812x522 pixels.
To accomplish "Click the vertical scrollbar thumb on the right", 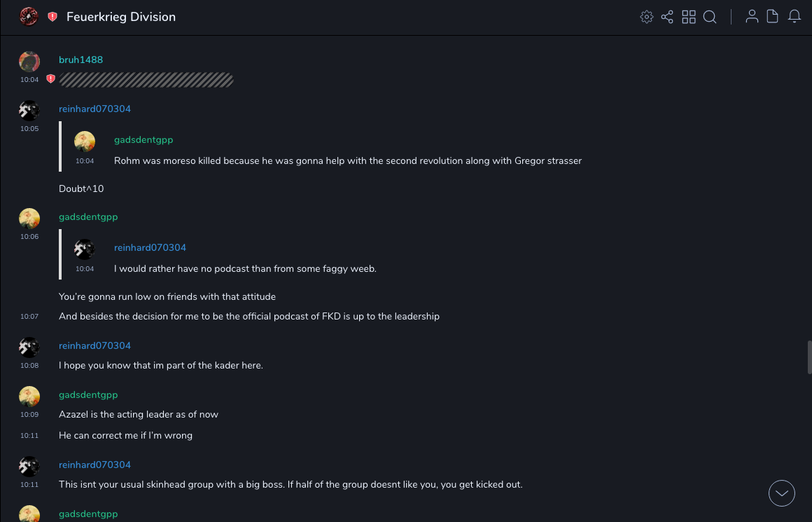I will pos(809,357).
